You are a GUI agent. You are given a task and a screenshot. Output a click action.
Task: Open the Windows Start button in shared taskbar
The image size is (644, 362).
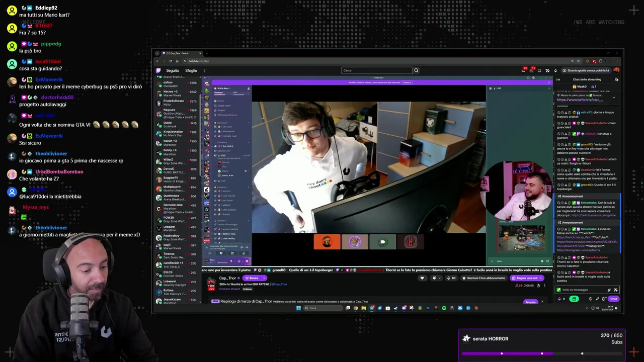coord(298,308)
